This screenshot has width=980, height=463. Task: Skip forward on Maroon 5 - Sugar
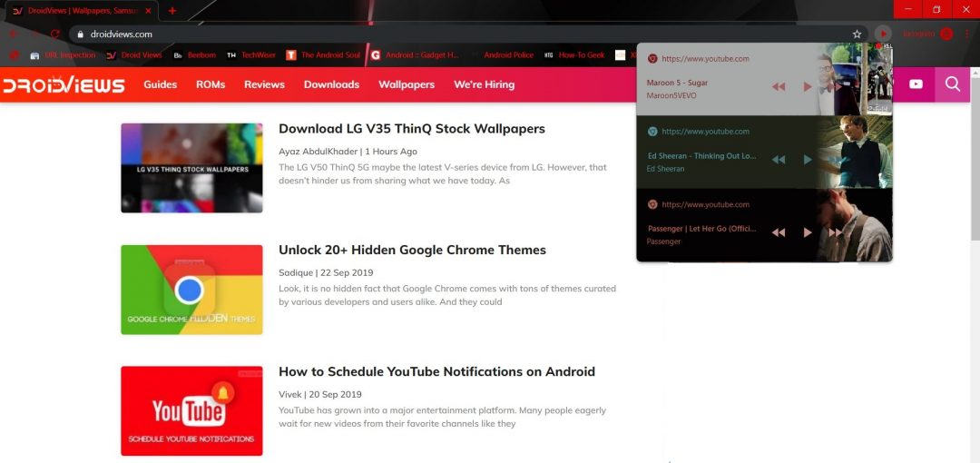836,87
